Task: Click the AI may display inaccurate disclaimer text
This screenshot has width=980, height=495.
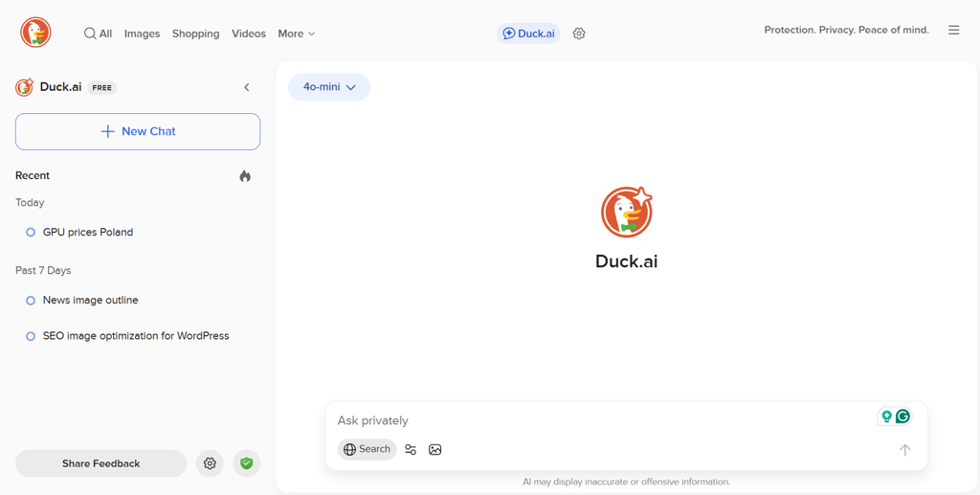Action: 626,482
